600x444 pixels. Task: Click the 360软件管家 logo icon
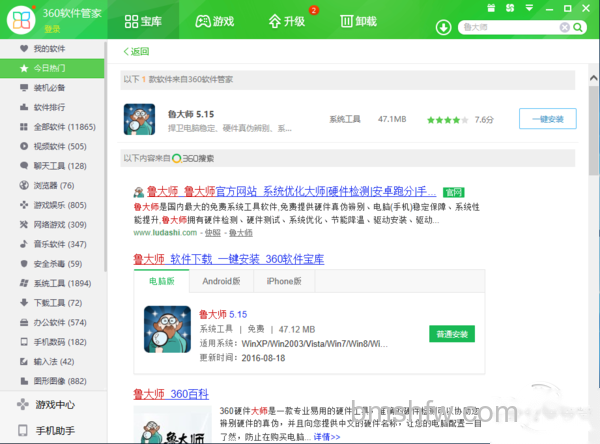[x=21, y=20]
